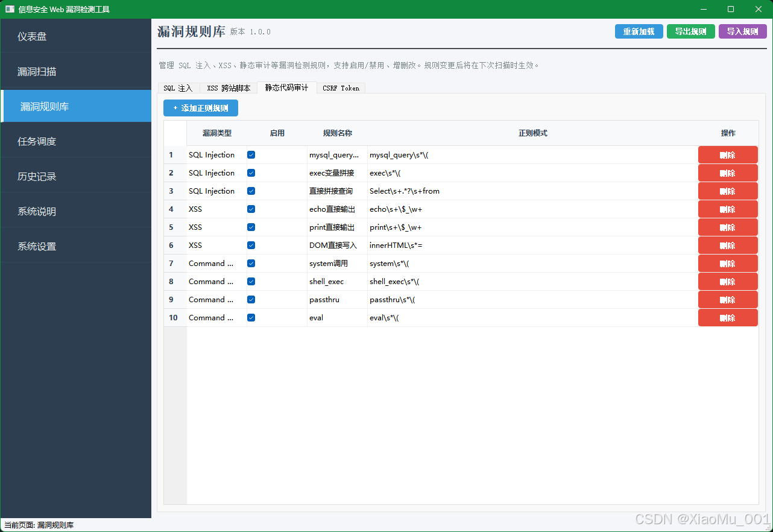
Task: Click the passthru\s*\( pattern cell
Action: click(533, 300)
